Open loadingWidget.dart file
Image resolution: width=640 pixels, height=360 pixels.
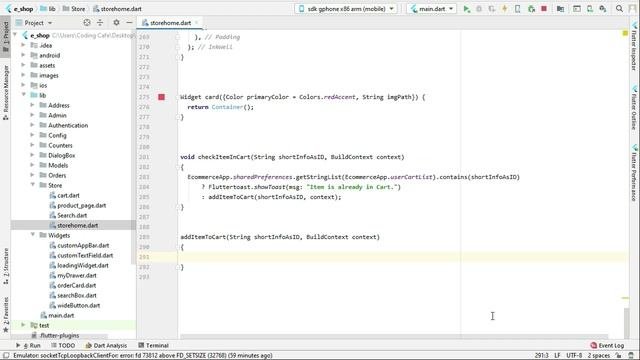83,265
